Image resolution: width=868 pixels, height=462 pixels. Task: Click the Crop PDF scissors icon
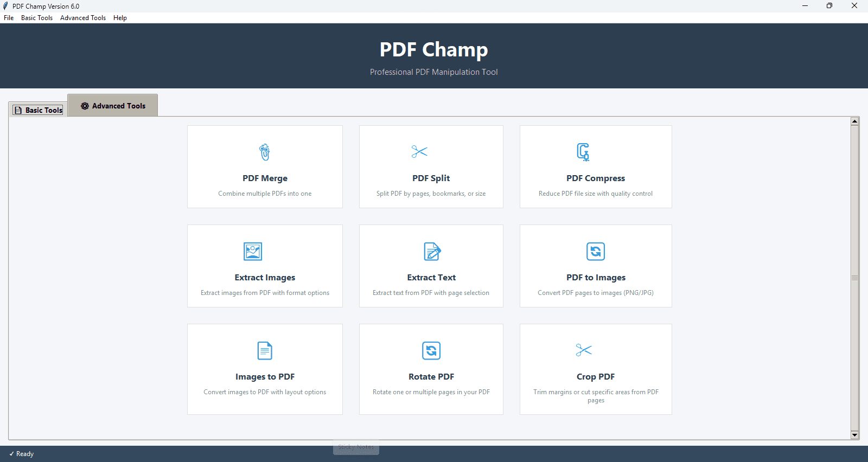[x=584, y=350]
